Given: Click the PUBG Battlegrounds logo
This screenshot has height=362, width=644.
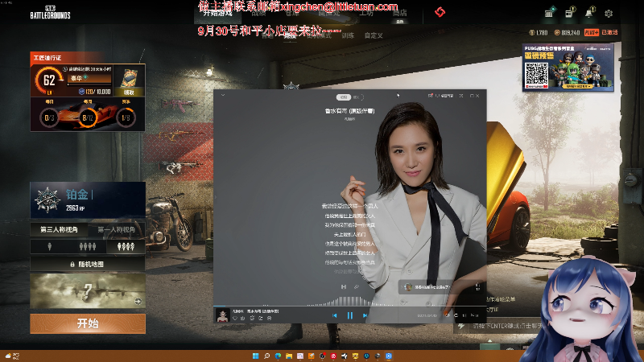Looking at the screenshot, I should point(50,13).
